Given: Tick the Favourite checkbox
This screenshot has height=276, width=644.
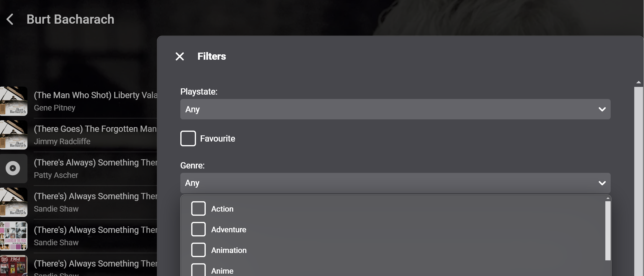Looking at the screenshot, I should point(188,138).
